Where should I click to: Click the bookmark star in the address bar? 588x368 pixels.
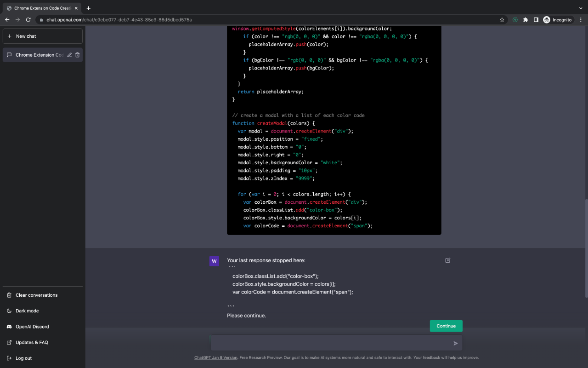coord(502,19)
